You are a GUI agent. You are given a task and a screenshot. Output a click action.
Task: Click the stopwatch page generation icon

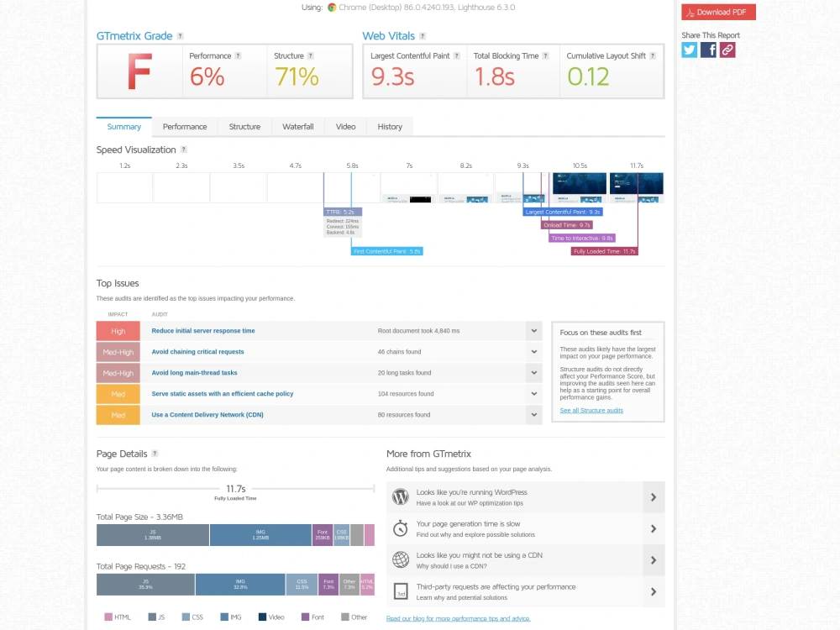coord(400,528)
